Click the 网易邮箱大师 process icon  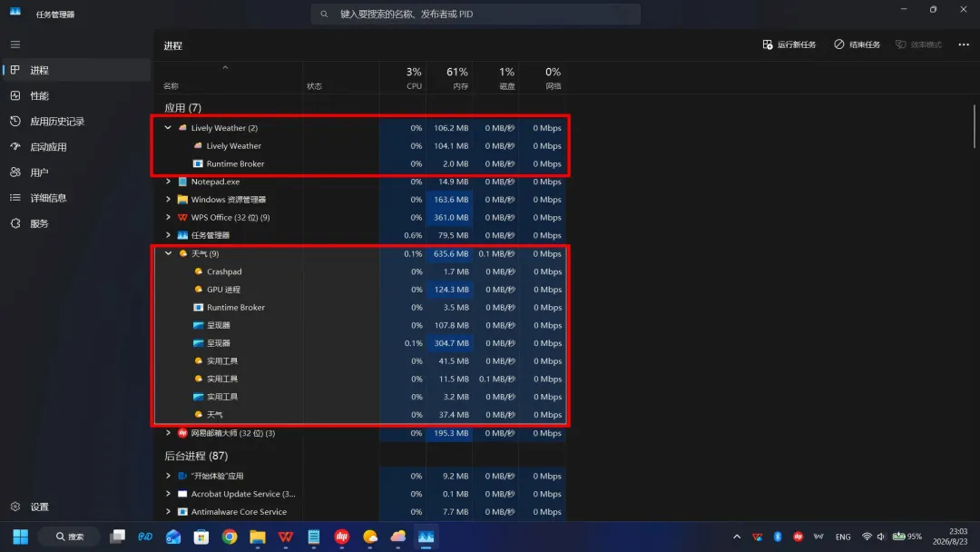pyautogui.click(x=182, y=432)
